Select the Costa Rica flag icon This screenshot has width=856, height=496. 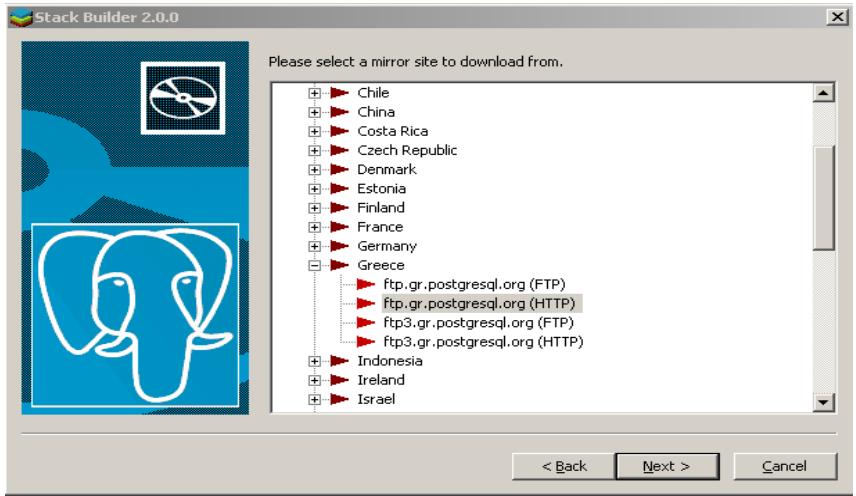340,131
